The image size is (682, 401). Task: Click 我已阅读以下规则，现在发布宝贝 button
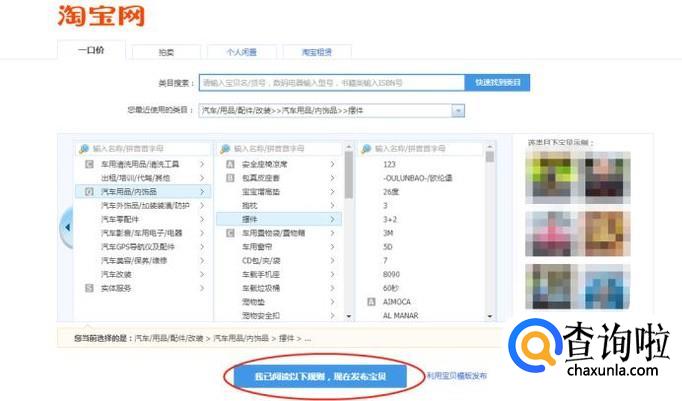(x=320, y=376)
